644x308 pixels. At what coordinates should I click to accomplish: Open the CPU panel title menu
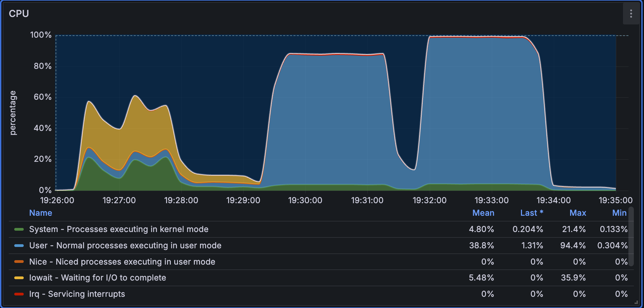[x=19, y=14]
